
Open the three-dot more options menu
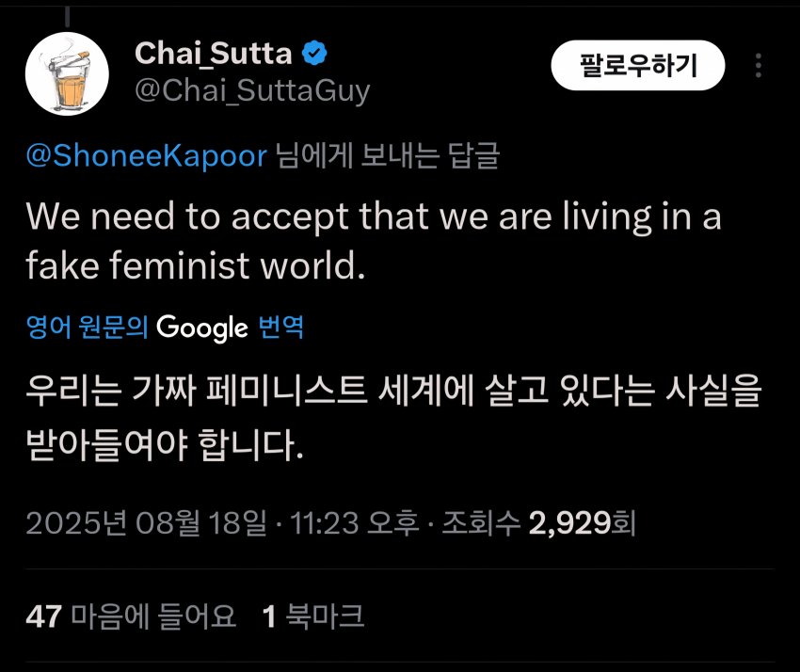pyautogui.click(x=760, y=67)
